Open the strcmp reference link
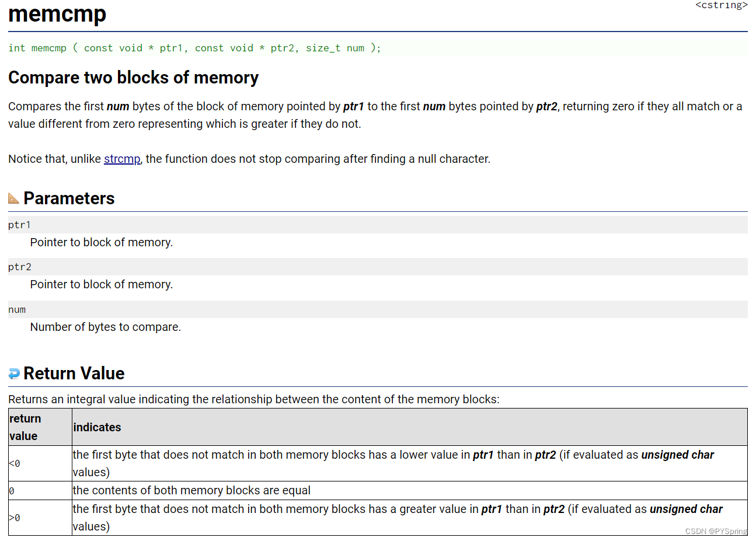756x541 pixels. tap(122, 159)
